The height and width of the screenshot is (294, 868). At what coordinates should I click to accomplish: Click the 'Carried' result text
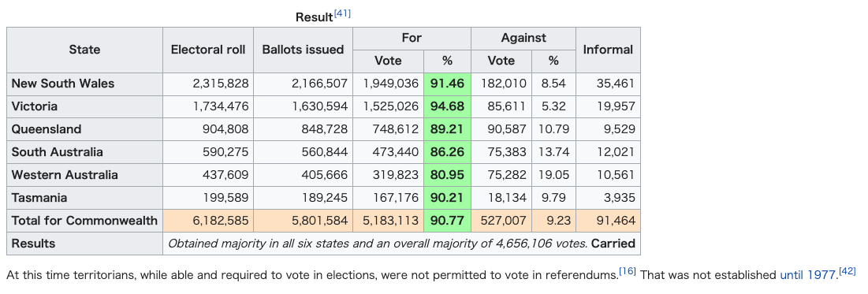613,244
